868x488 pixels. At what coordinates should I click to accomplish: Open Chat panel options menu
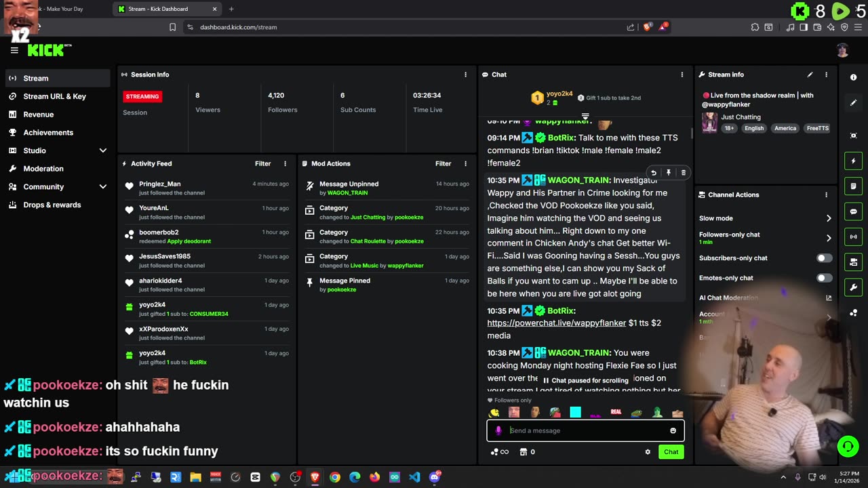click(x=682, y=75)
